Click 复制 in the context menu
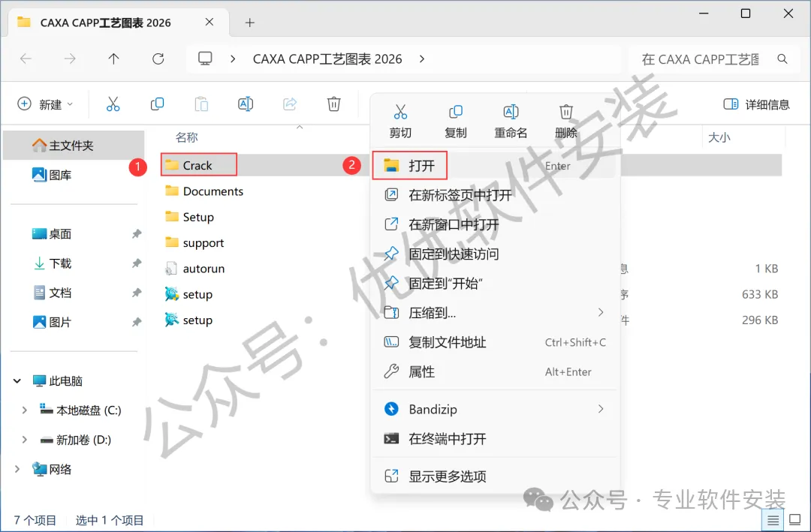 [x=456, y=122]
